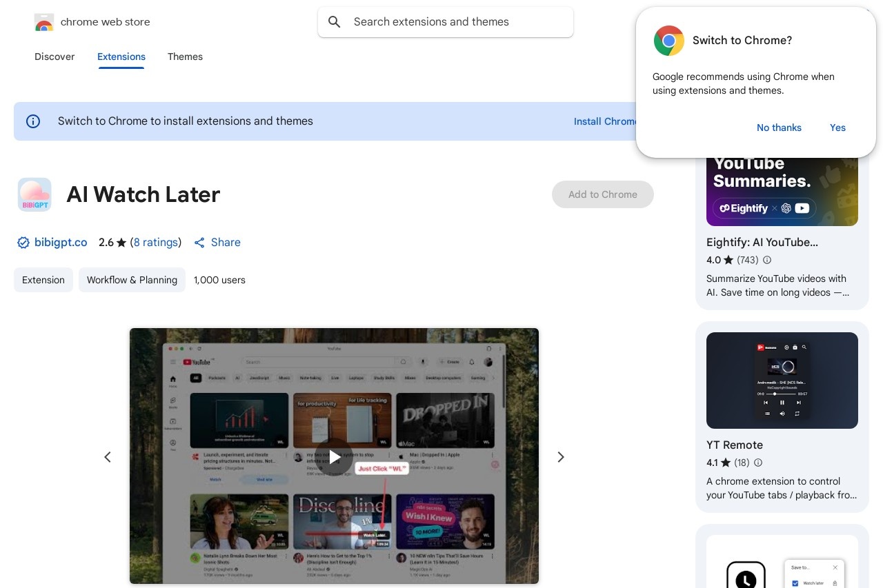Click the Share link text

click(x=226, y=243)
